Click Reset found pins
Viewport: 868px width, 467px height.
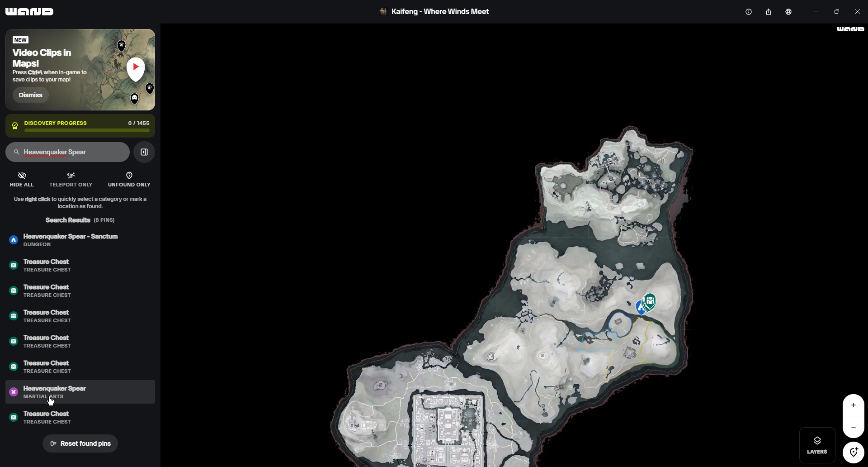80,443
